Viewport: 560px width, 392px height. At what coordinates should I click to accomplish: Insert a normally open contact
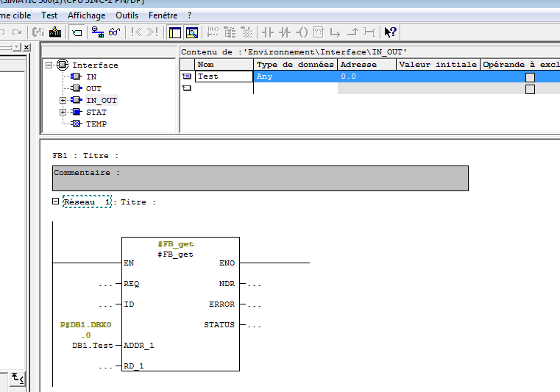(x=268, y=32)
